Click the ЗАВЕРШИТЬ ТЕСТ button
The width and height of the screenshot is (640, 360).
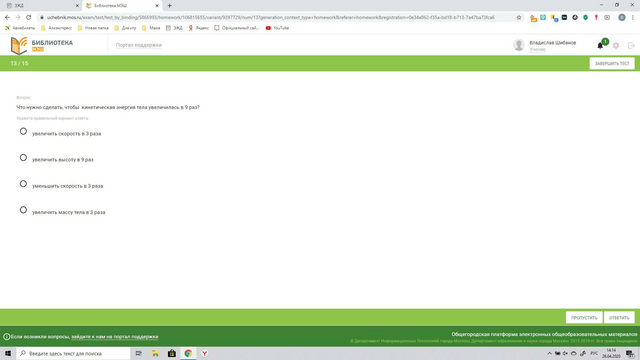612,63
